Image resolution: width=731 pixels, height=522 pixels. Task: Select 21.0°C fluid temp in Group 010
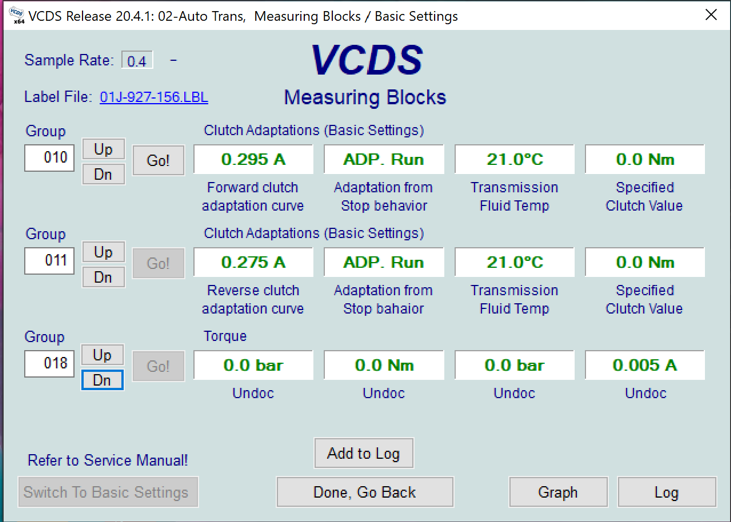point(515,159)
